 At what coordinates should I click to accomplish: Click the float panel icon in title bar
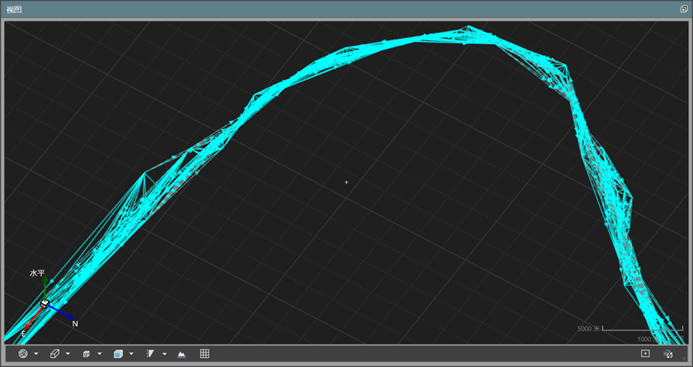(683, 9)
